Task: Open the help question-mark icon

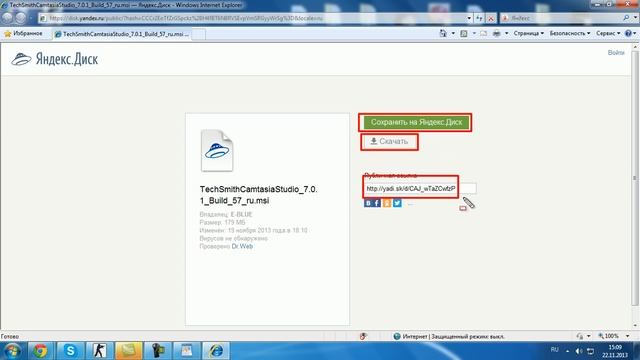Action: pyautogui.click(x=628, y=33)
